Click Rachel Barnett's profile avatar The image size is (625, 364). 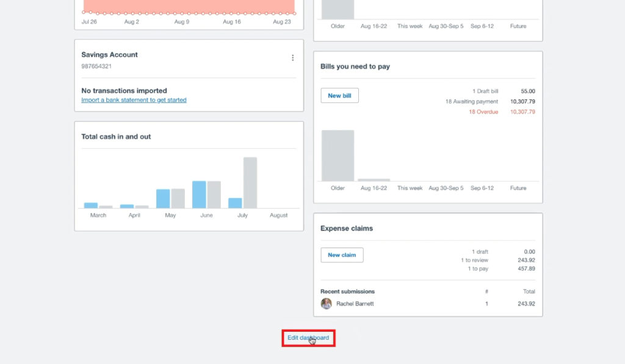326,303
